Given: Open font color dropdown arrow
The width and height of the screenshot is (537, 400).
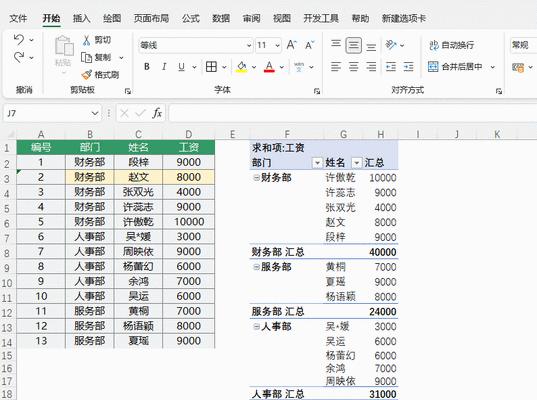Looking at the screenshot, I should coord(282,67).
